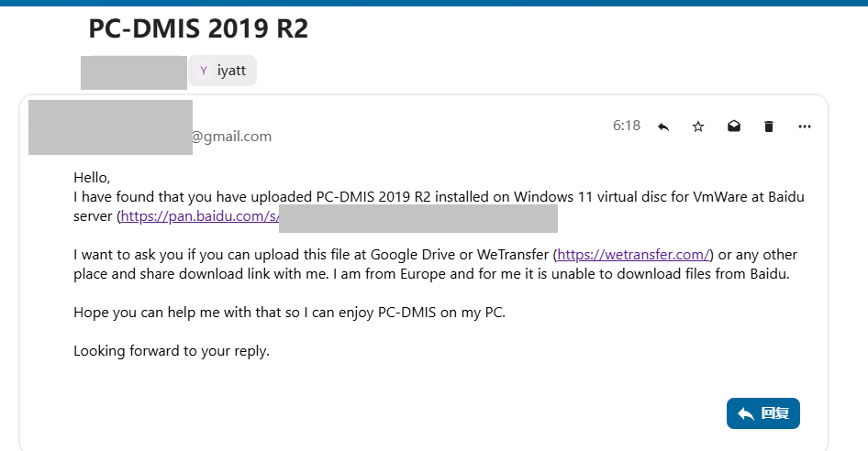868x451 pixels.
Task: Click the "Hope you can help me" paragraph
Action: click(289, 313)
